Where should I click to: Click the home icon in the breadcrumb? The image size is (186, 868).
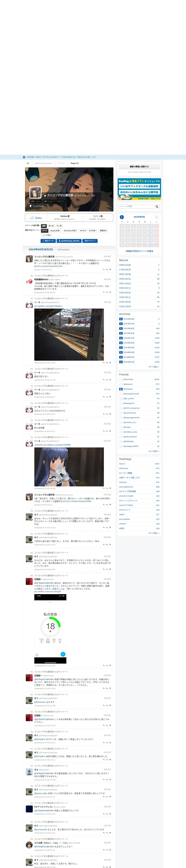[28, 163]
